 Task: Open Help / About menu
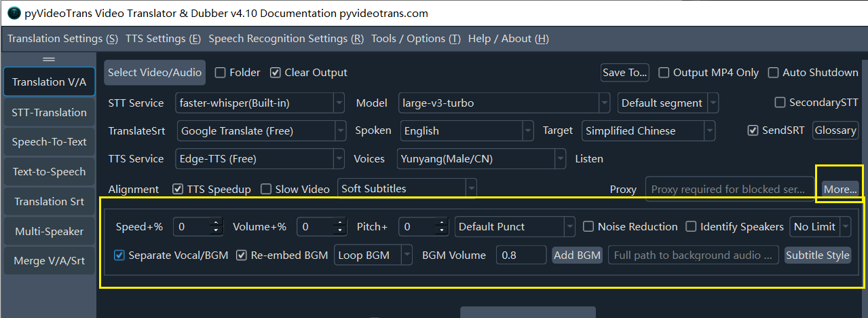click(509, 39)
